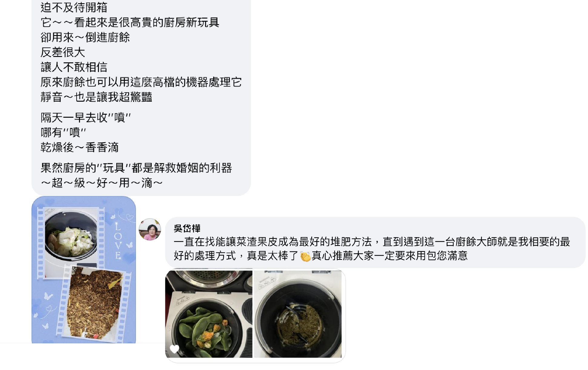The width and height of the screenshot is (588, 370).
Task: Click the brown dried scraps picture in the collage
Action: click(x=94, y=304)
